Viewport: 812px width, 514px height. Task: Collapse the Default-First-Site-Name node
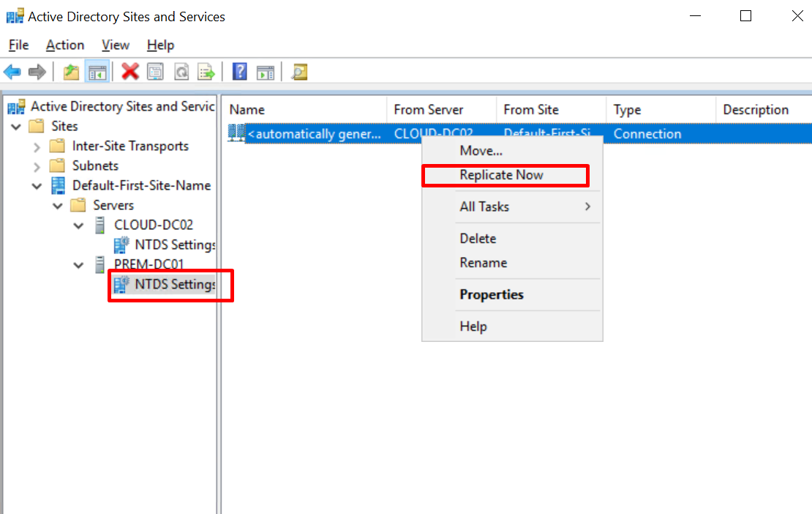[x=37, y=185]
